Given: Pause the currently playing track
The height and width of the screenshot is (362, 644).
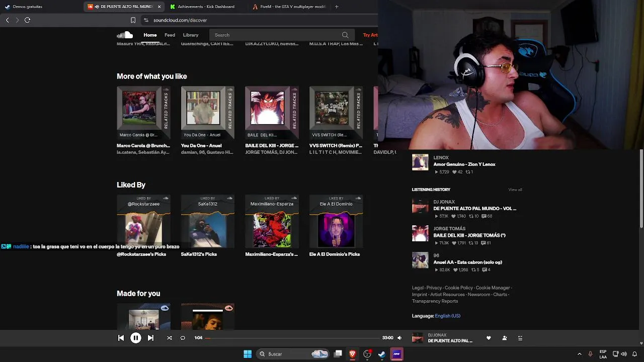Looking at the screenshot, I should click(136, 338).
